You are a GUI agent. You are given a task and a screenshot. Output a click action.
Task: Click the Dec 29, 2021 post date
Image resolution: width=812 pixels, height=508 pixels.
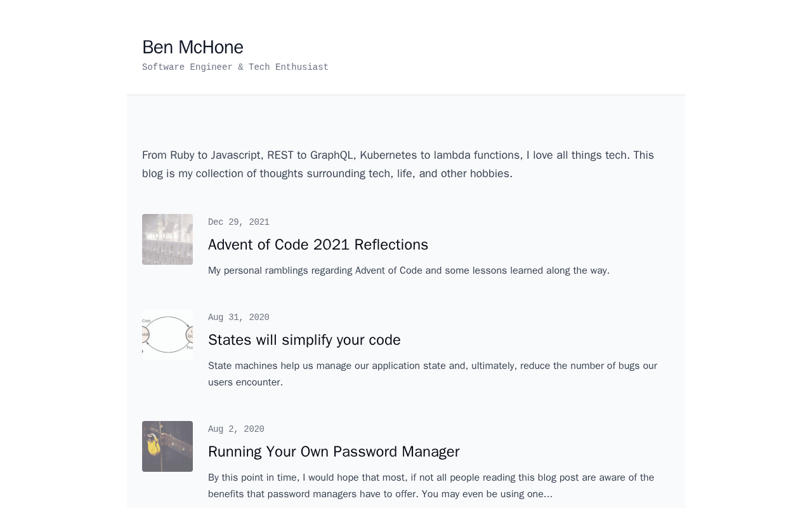(x=239, y=222)
